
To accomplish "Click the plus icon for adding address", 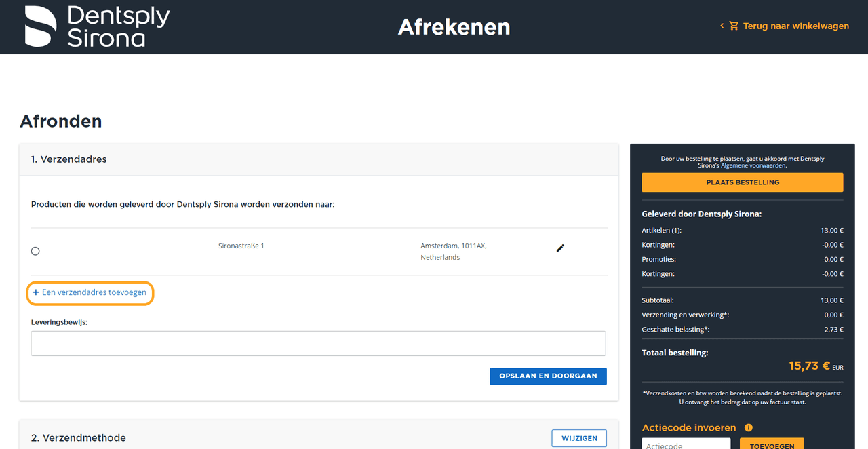I will pyautogui.click(x=36, y=292).
